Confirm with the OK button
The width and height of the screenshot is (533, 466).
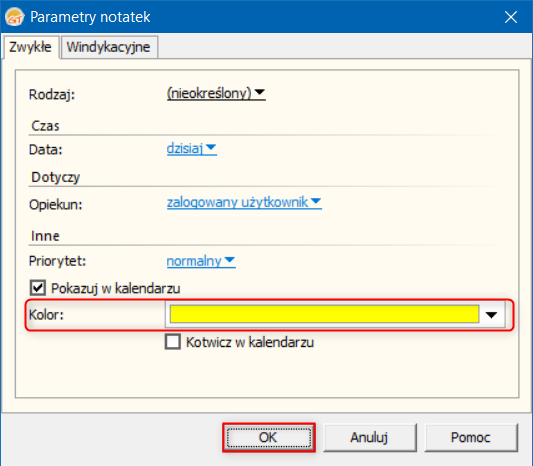pos(269,437)
